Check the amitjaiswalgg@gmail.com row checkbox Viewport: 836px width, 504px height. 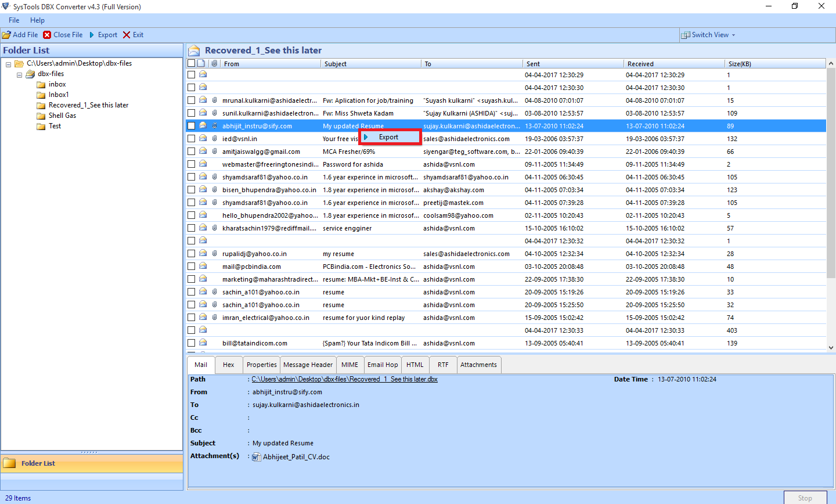(x=191, y=152)
